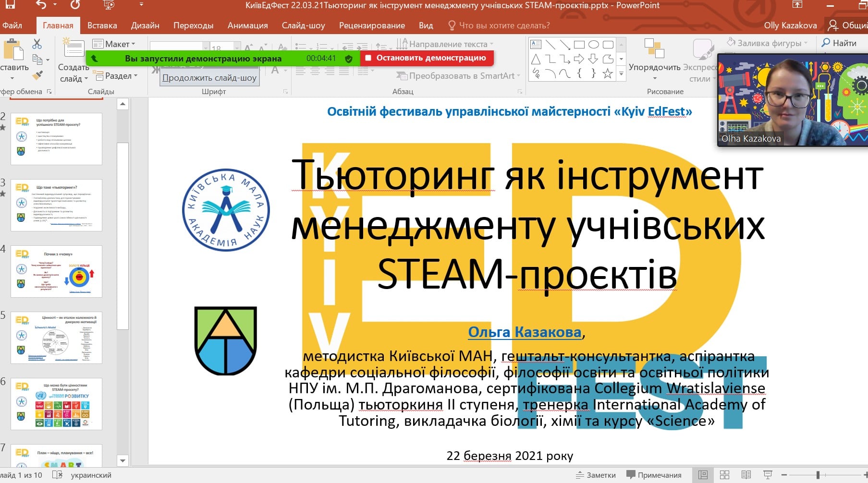
Task: Expand the shapes gallery More arrow
Action: click(621, 73)
